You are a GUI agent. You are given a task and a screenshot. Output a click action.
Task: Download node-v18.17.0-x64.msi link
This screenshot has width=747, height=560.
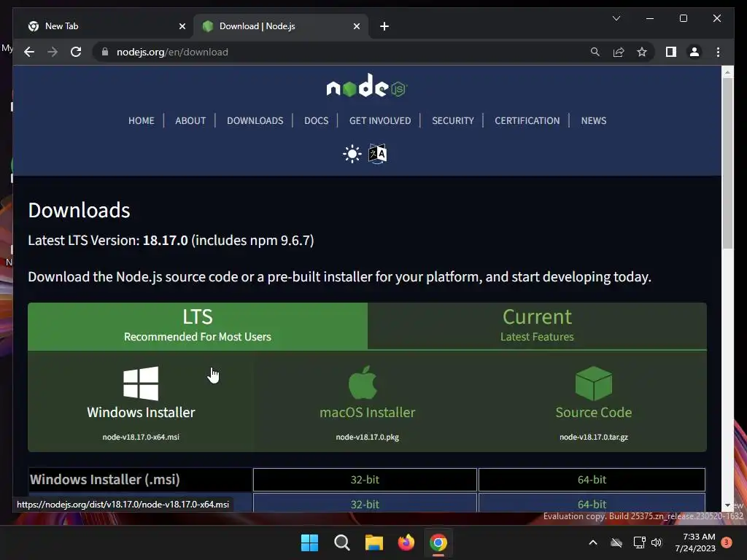(141, 437)
